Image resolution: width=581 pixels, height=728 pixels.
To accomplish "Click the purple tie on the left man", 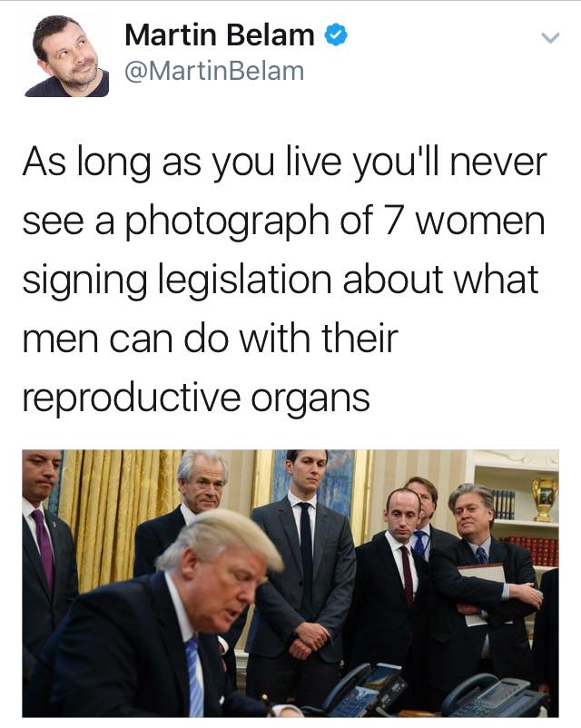I will pyautogui.click(x=44, y=547).
